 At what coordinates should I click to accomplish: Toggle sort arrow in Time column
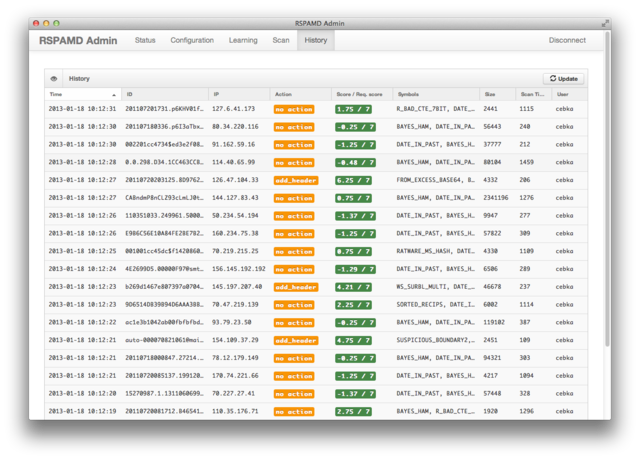pos(114,95)
